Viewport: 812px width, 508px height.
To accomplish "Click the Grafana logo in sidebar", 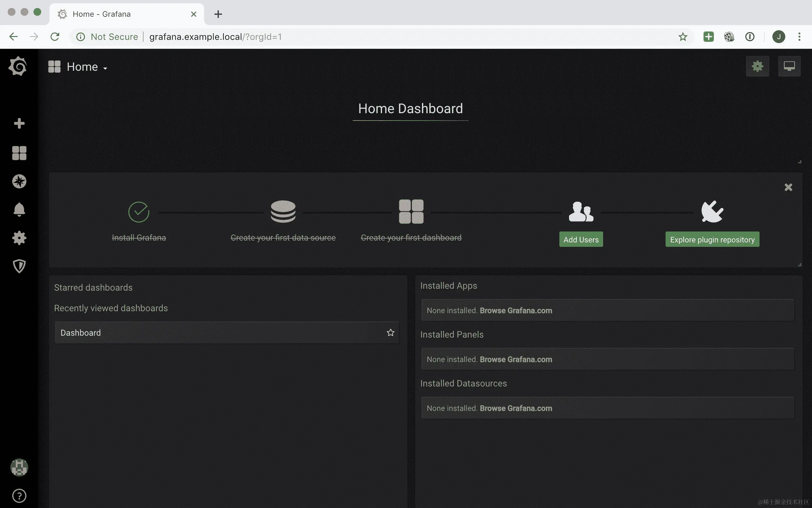I will 18,66.
